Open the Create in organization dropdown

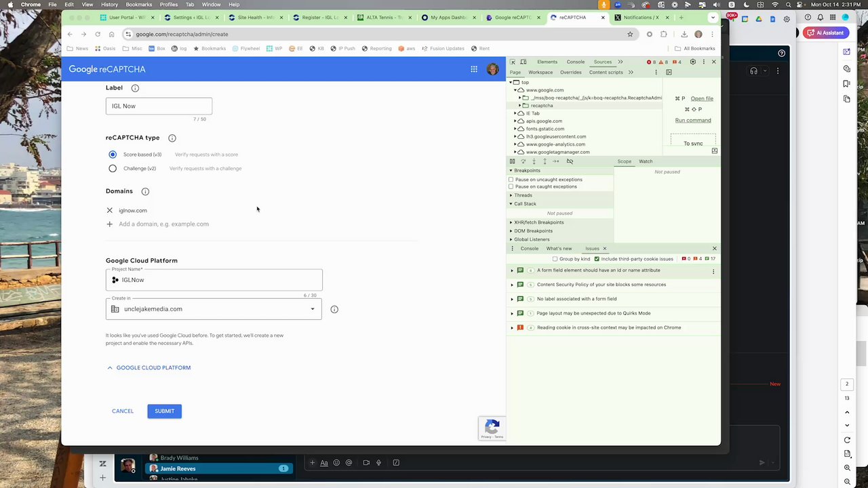point(214,309)
